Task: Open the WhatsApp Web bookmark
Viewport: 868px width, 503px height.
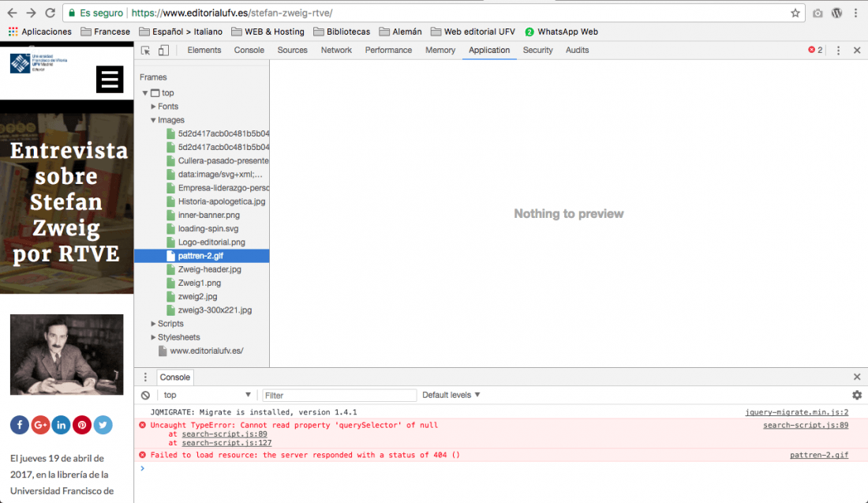Action: [x=561, y=32]
